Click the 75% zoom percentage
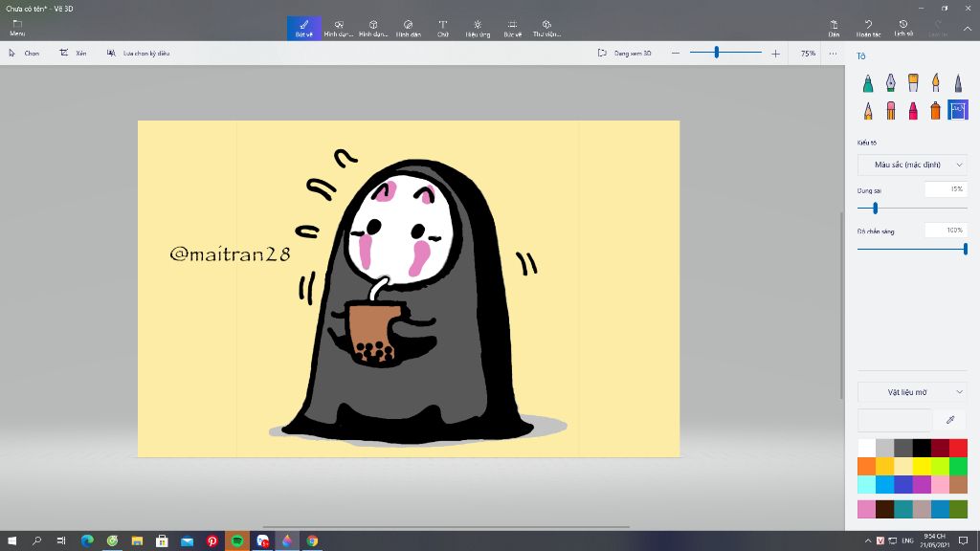The width and height of the screenshot is (980, 551). (x=808, y=54)
